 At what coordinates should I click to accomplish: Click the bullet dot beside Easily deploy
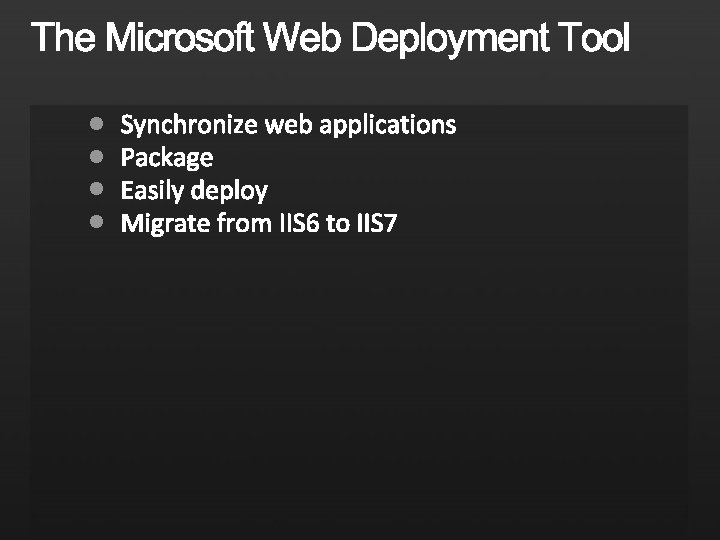(95, 189)
